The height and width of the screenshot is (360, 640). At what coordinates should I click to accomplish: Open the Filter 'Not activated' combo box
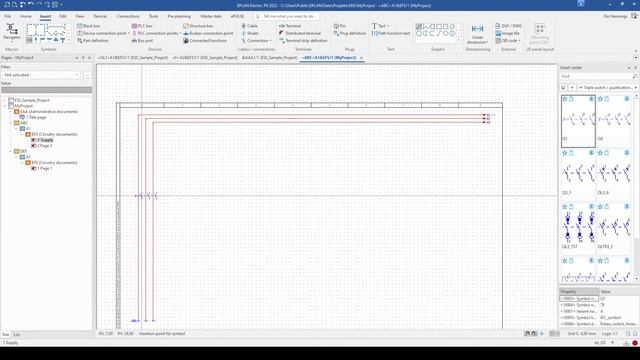click(40, 75)
